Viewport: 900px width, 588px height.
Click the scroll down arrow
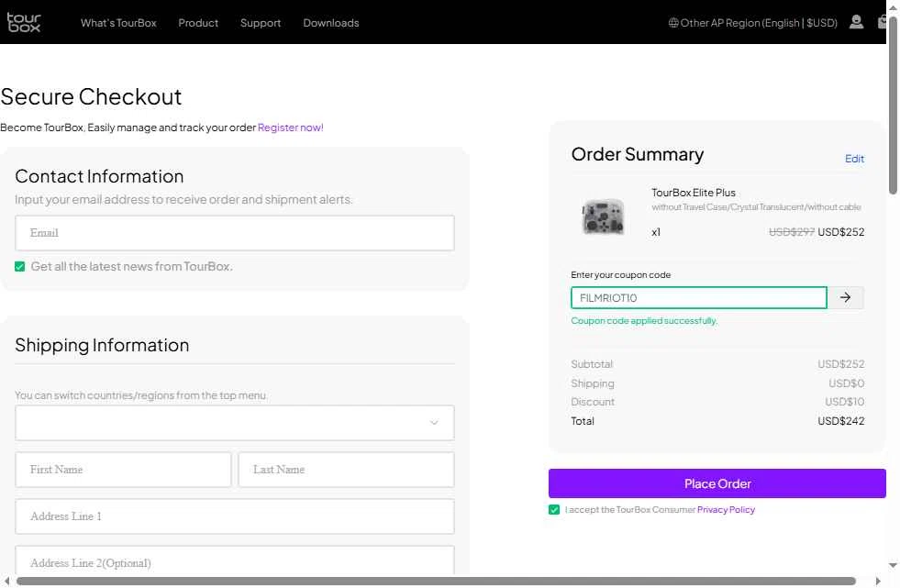(x=893, y=565)
